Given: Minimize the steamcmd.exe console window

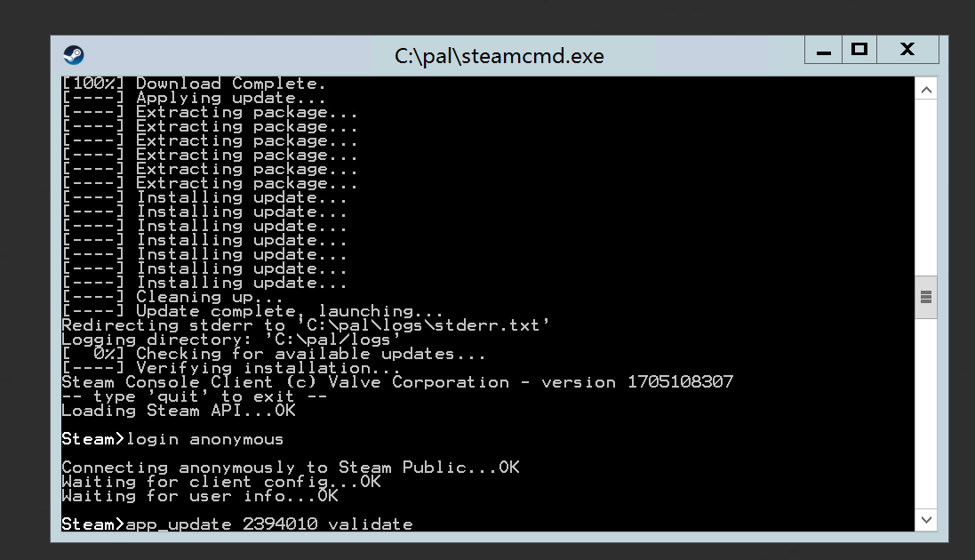Looking at the screenshot, I should point(823,50).
